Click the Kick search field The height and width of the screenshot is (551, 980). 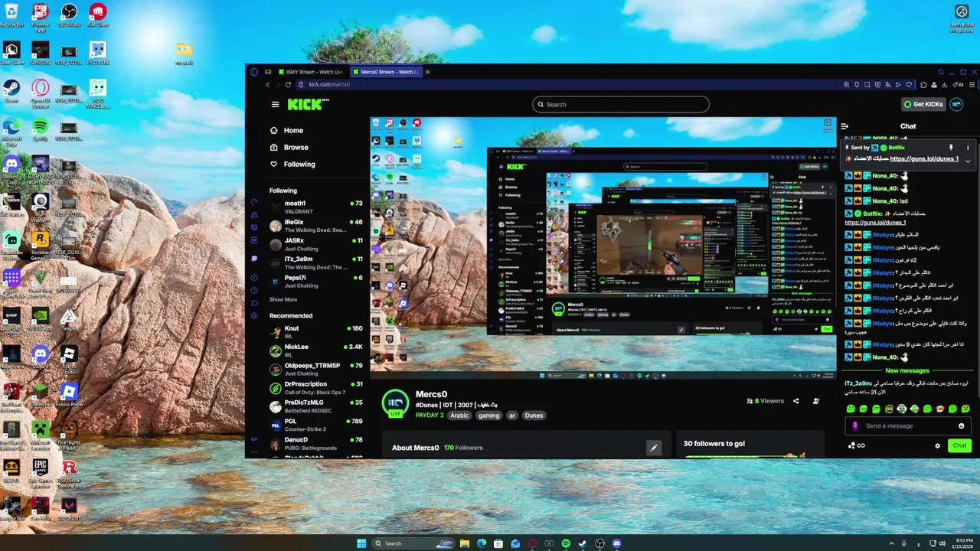click(x=621, y=104)
